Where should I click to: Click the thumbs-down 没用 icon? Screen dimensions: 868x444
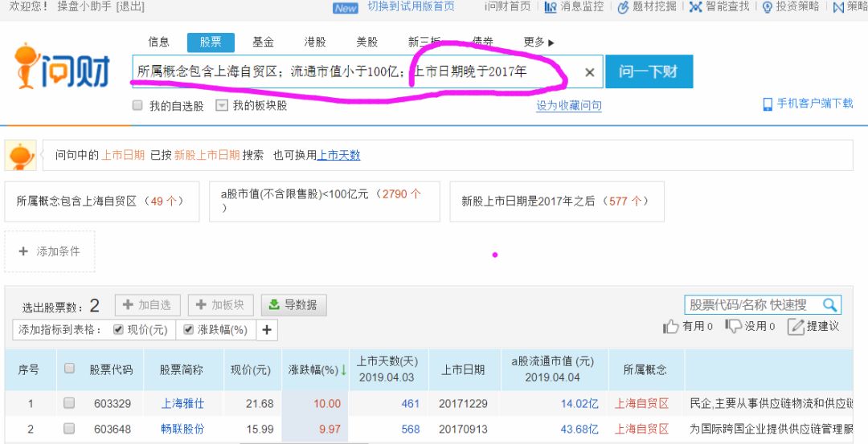pyautogui.click(x=733, y=326)
